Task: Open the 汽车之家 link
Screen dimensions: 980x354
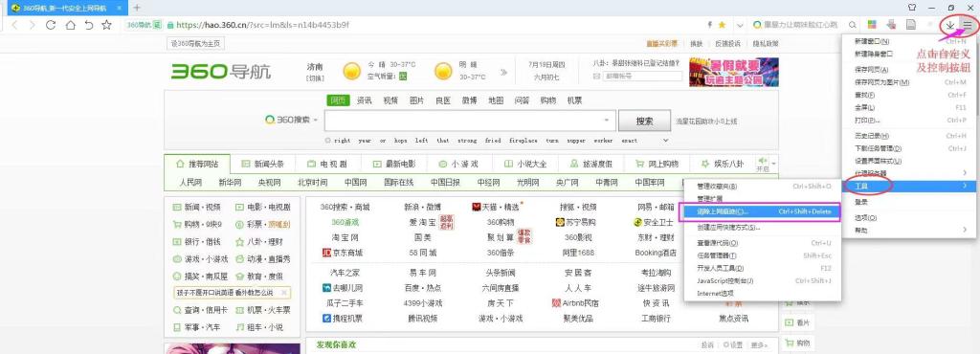Action: pos(345,273)
